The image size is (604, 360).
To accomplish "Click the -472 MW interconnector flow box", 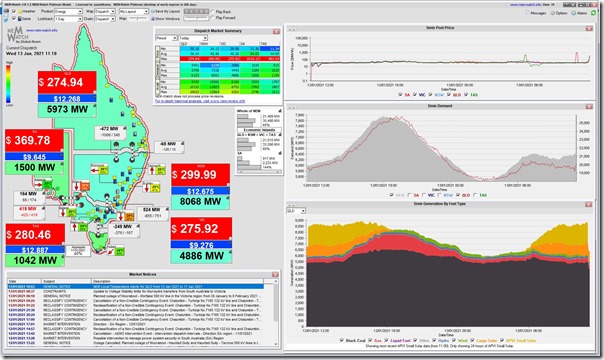I will tap(111, 132).
